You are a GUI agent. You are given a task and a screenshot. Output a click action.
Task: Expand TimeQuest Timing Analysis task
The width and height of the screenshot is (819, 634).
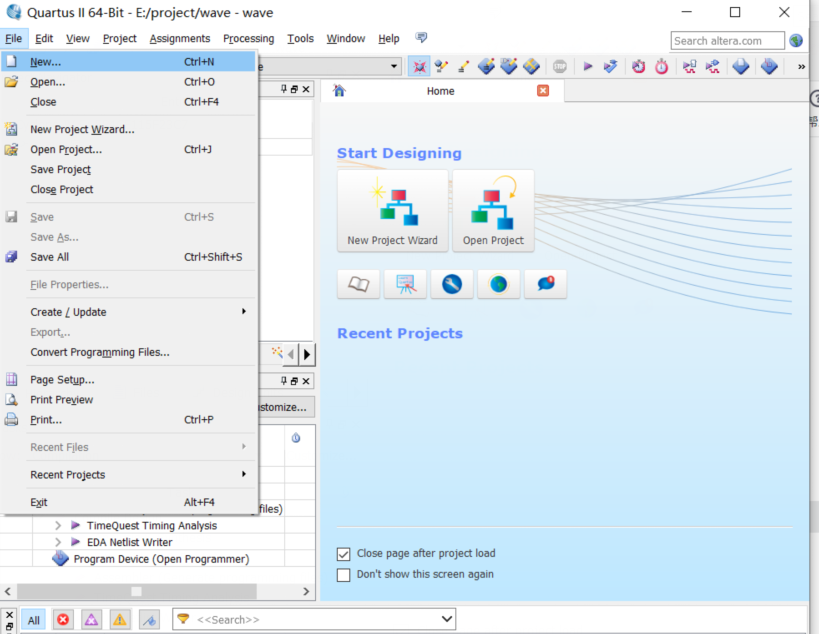click(x=58, y=525)
